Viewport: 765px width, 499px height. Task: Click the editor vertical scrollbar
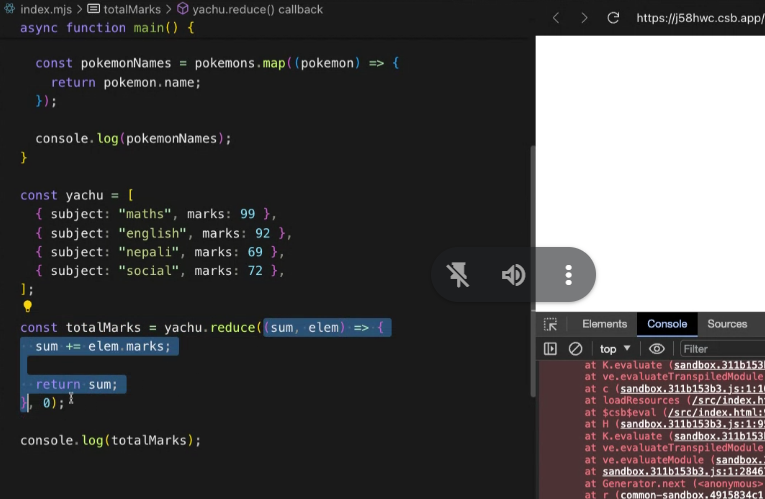(x=532, y=271)
